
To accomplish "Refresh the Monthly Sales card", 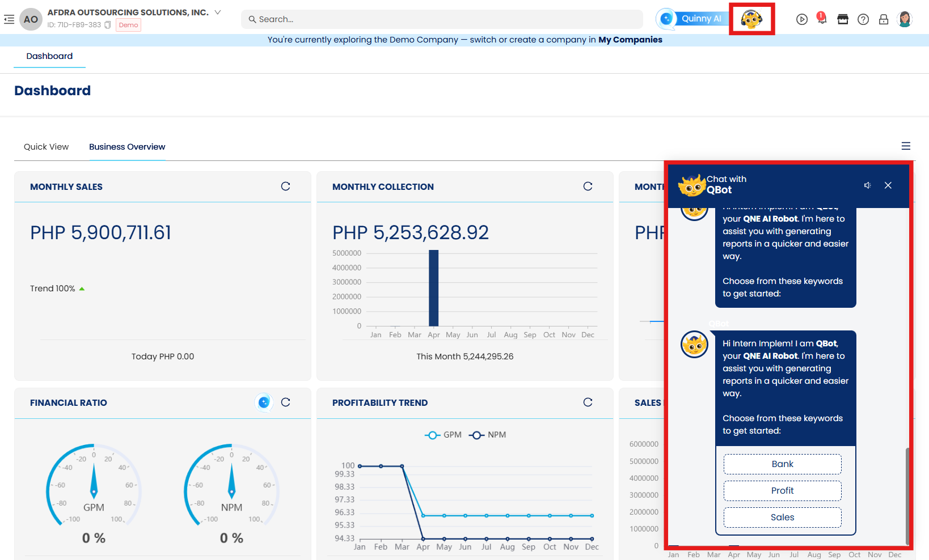I will click(x=285, y=186).
